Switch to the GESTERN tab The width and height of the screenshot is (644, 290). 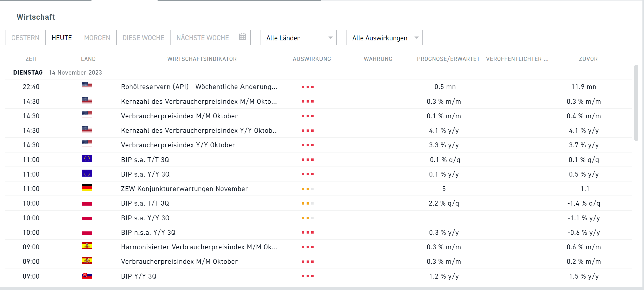tap(25, 38)
